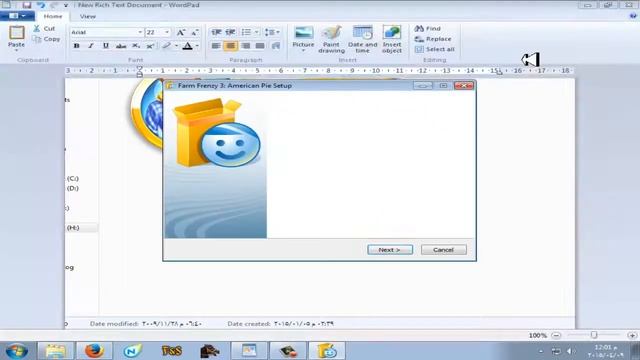640x360 pixels.
Task: Insert Date and time
Action: [x=362, y=39]
